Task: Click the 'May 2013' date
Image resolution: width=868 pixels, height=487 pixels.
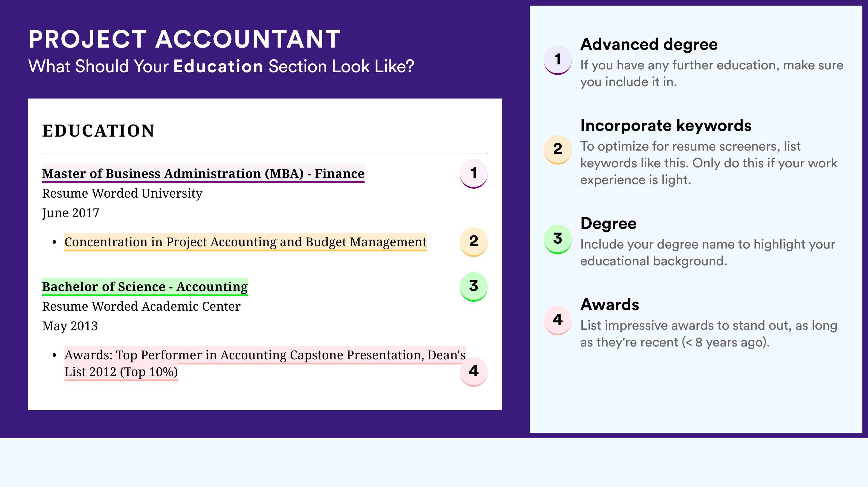Action: click(x=70, y=326)
